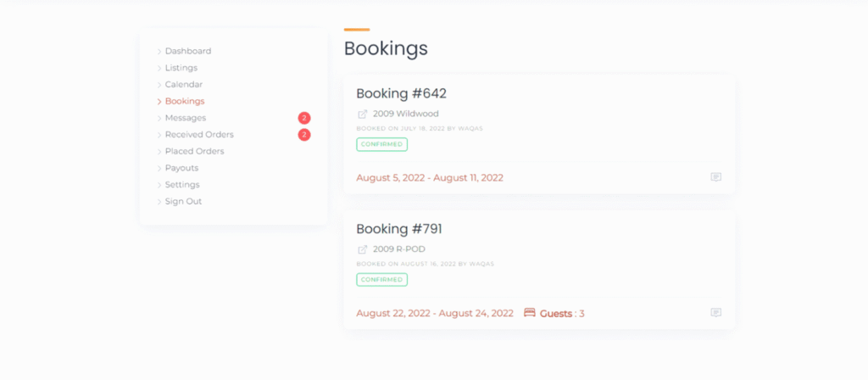Open message icon on Booking #642
Viewport: 868px width, 380px height.
[716, 177]
